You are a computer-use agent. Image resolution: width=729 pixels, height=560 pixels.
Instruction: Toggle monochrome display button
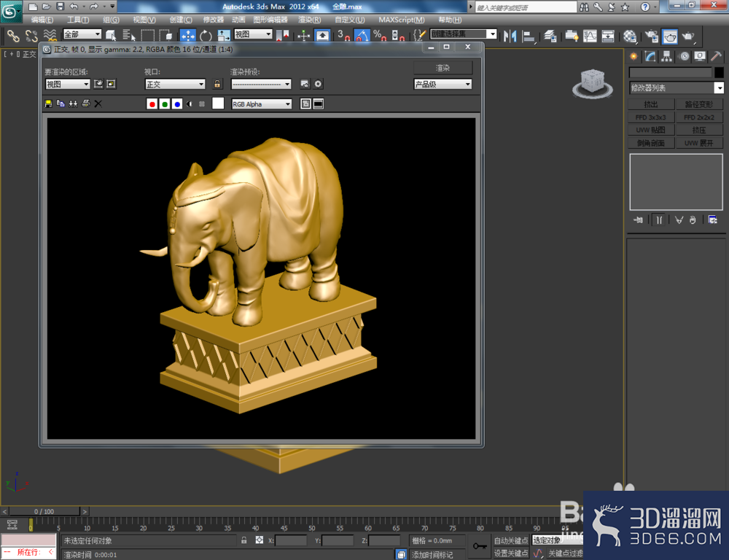pos(202,104)
